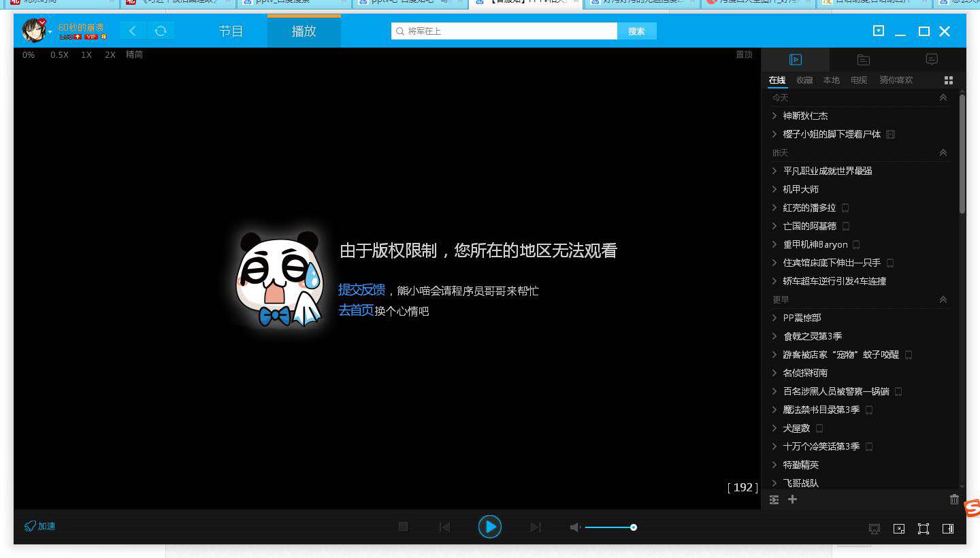
Task: Select PP震惊部 in the playlist
Action: coord(802,318)
